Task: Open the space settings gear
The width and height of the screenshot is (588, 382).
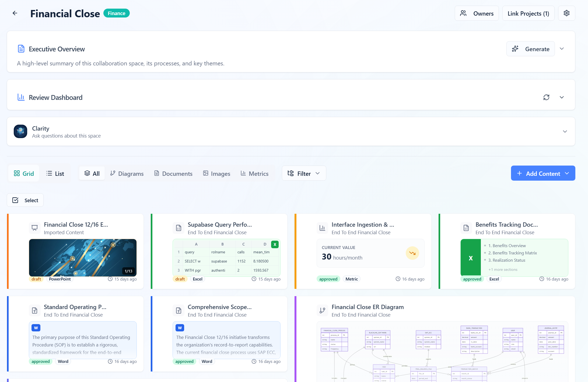Action: pos(566,13)
